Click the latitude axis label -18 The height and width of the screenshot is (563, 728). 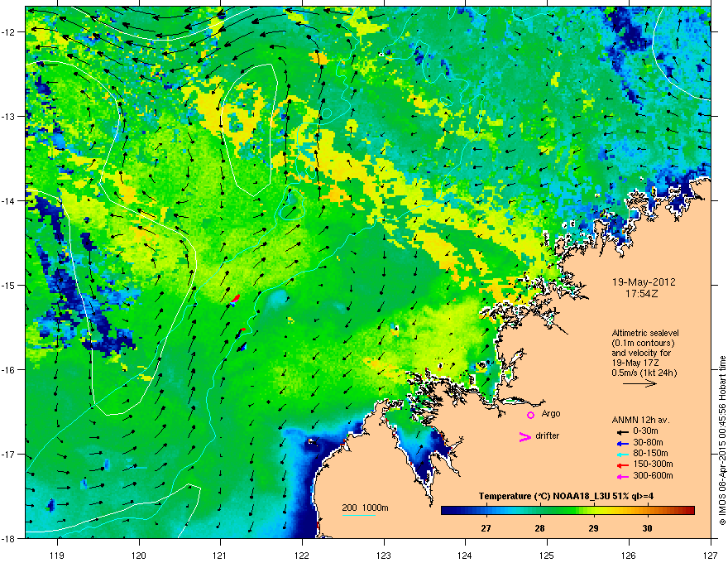coord(8,538)
